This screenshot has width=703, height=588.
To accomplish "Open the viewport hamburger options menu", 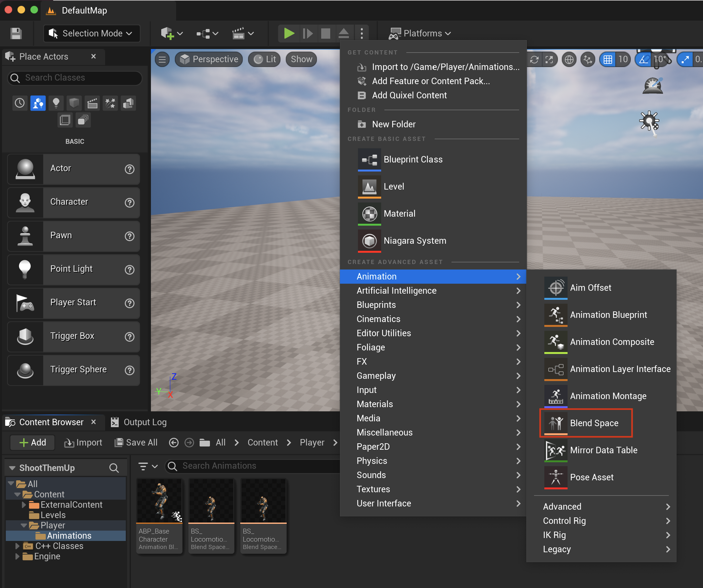I will 162,60.
